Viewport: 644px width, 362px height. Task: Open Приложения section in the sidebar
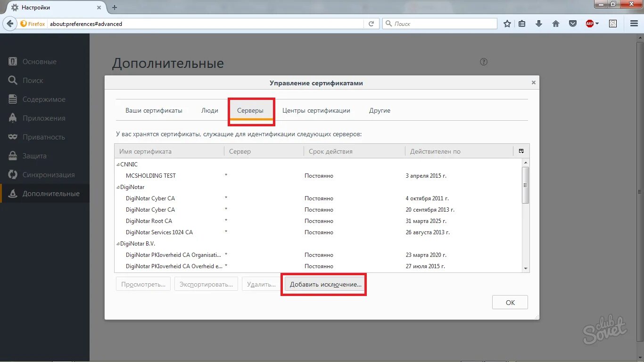(x=45, y=118)
